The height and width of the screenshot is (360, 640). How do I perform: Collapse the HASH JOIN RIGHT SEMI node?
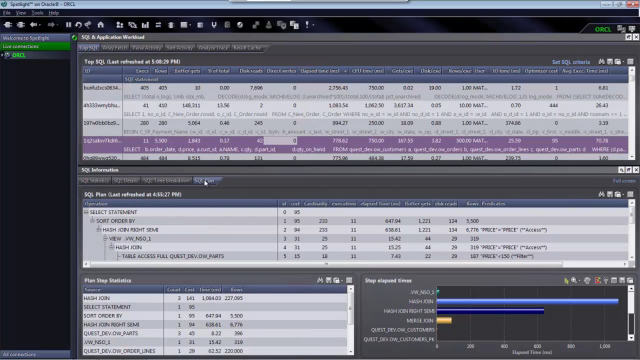point(99,230)
